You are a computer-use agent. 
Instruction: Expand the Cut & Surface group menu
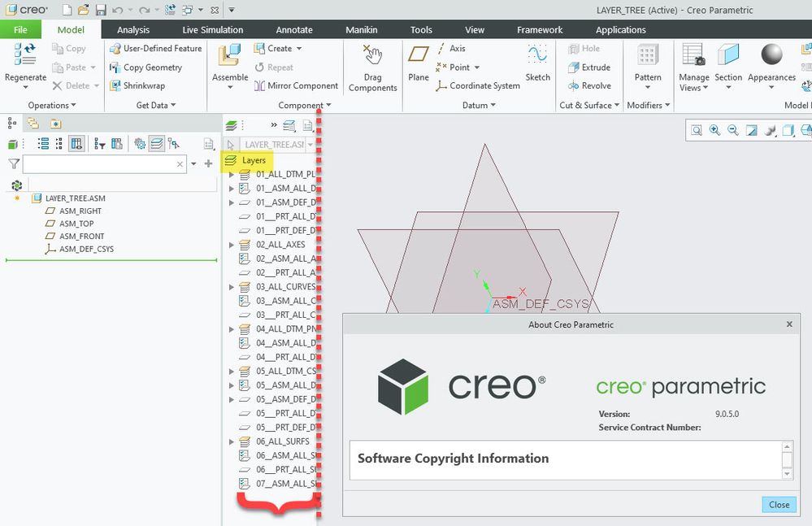point(589,105)
